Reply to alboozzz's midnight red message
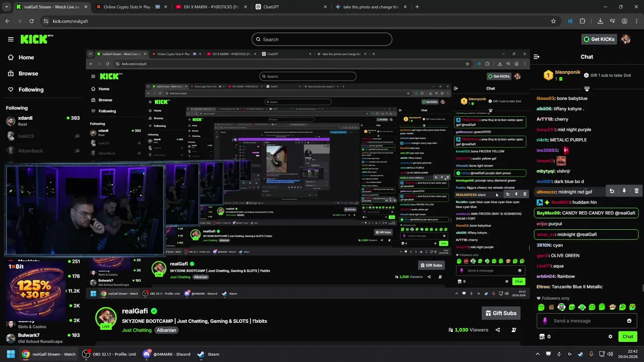 pos(612,191)
